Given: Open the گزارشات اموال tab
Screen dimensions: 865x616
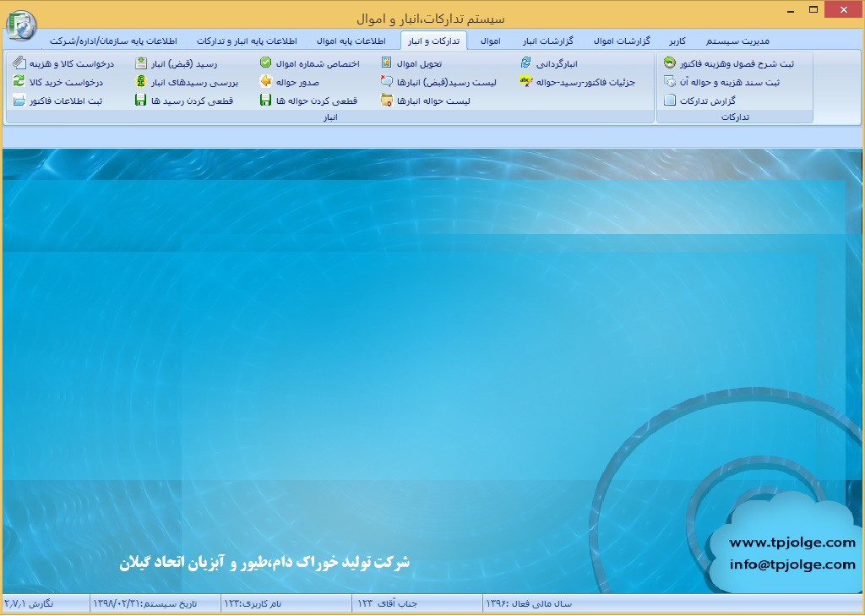Looking at the screenshot, I should pos(622,41).
